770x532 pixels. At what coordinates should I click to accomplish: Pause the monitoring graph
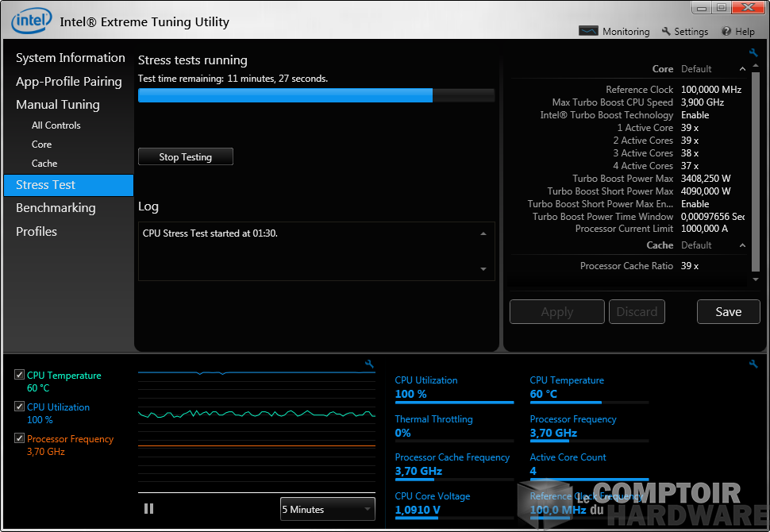tap(148, 509)
